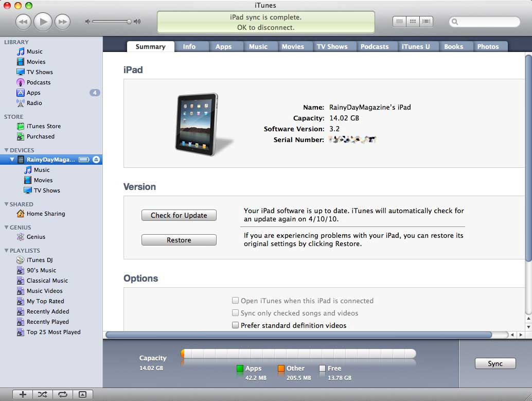Switch to the Info tab
532x401 pixels.
click(189, 46)
